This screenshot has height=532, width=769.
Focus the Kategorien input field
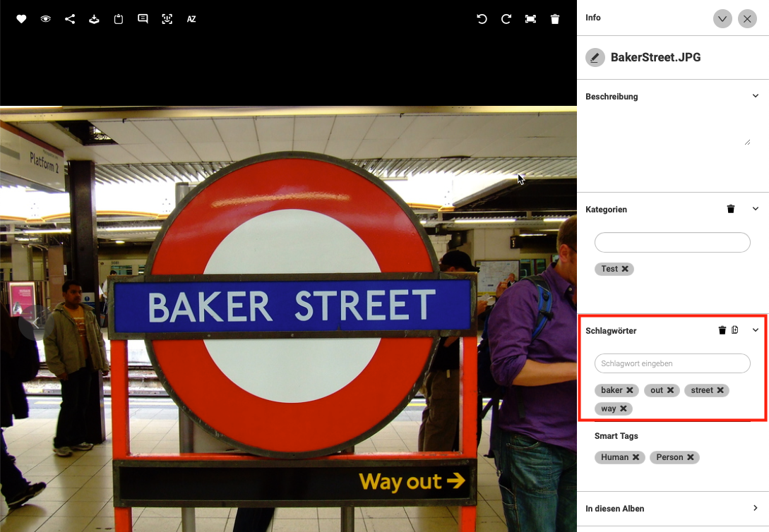672,243
